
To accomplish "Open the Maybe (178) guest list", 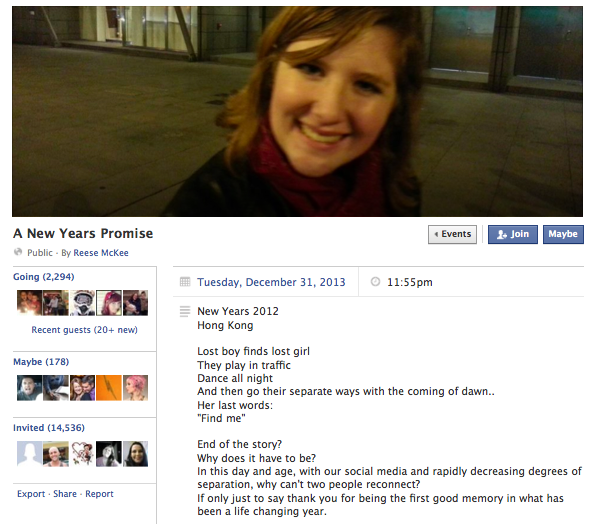I will [x=41, y=361].
